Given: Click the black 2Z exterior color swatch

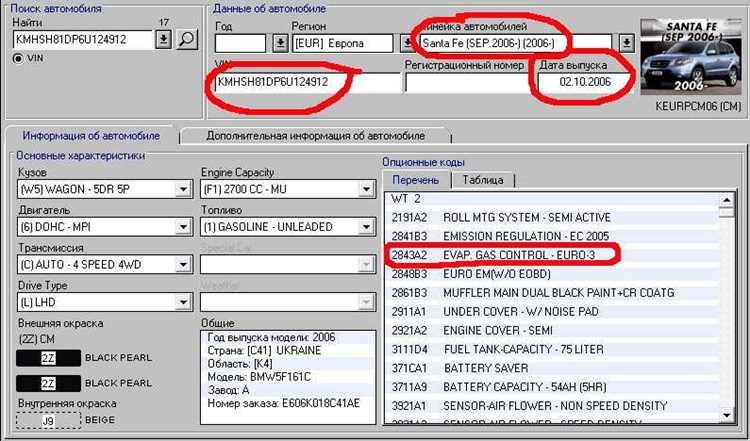Looking at the screenshot, I should pos(47,357).
